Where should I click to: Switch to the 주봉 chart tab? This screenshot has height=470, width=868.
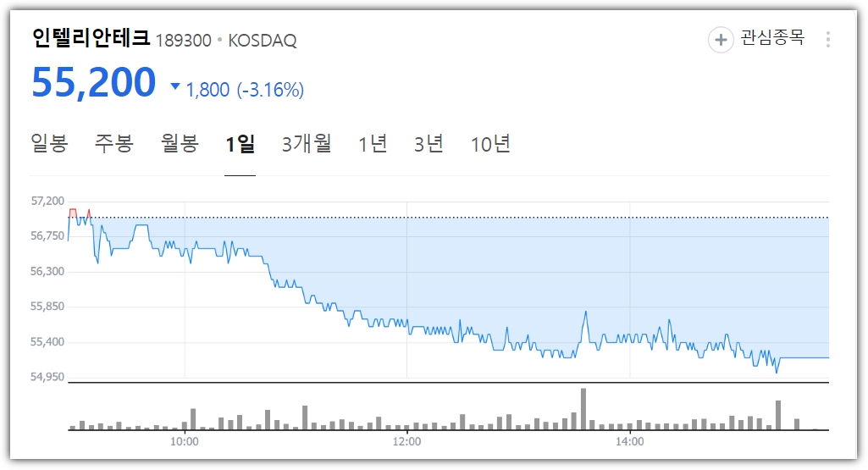coord(114,143)
